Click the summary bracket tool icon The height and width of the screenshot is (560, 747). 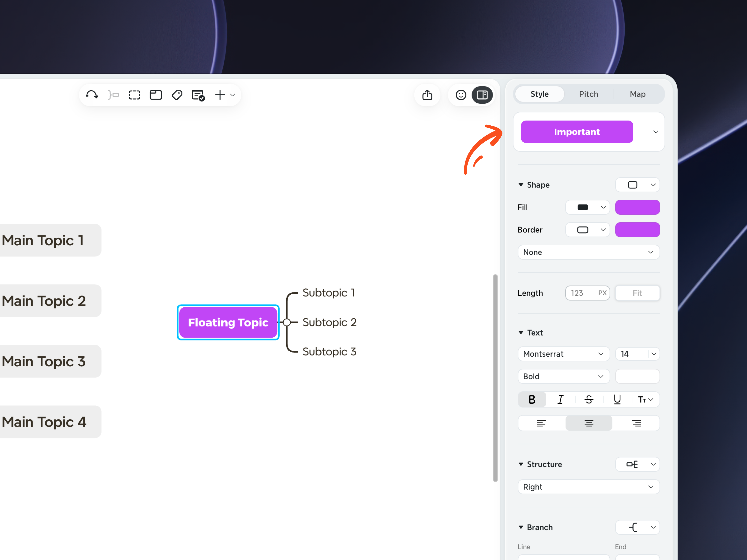[113, 95]
